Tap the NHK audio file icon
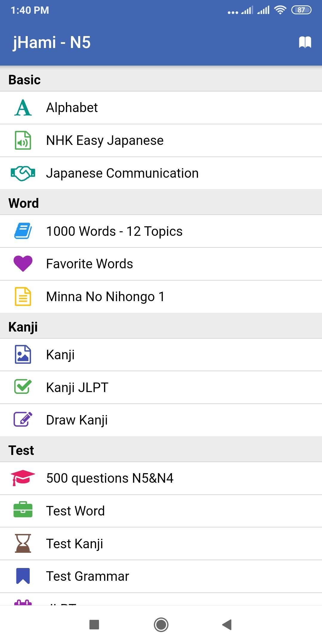Viewport: 322px width, 644px height. (23, 140)
